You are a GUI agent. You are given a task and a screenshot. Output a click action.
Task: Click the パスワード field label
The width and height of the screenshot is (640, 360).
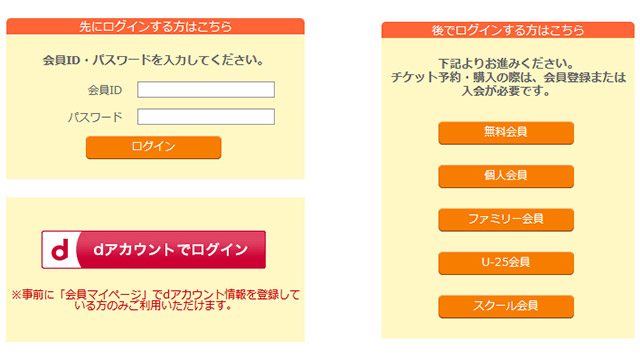click(x=95, y=118)
